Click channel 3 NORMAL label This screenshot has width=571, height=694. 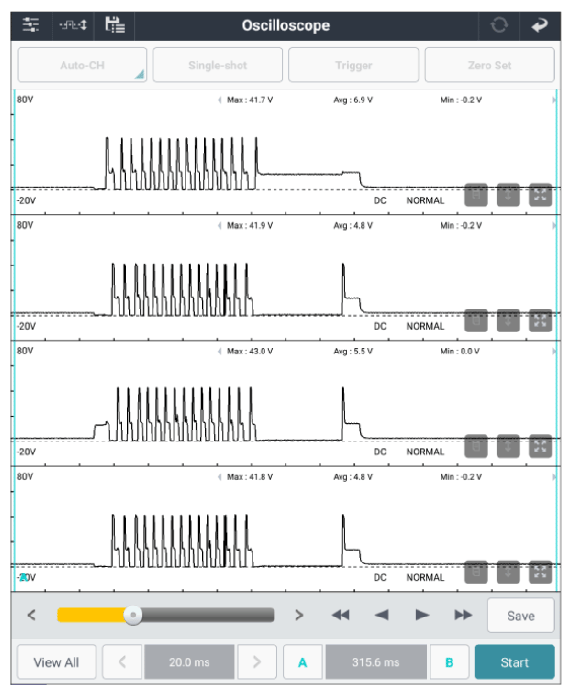pyautogui.click(x=425, y=452)
